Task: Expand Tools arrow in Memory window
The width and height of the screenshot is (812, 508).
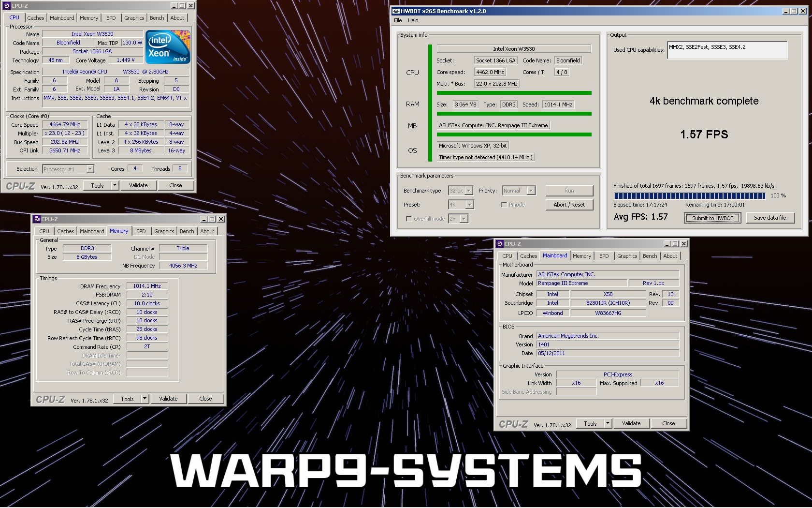Action: (145, 399)
